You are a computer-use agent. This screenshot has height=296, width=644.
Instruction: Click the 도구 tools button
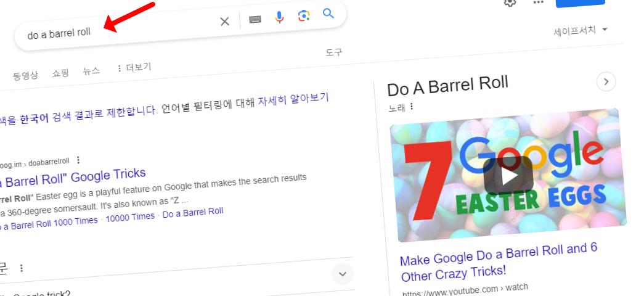tap(334, 52)
